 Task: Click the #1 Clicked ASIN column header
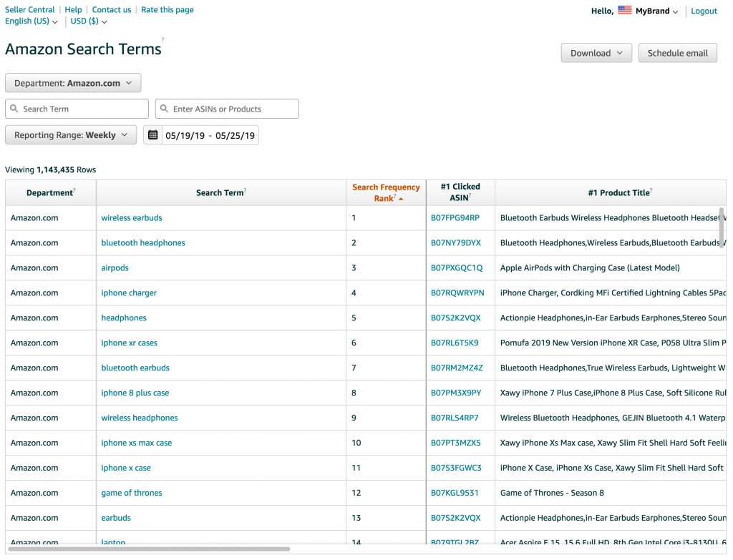pyautogui.click(x=460, y=192)
